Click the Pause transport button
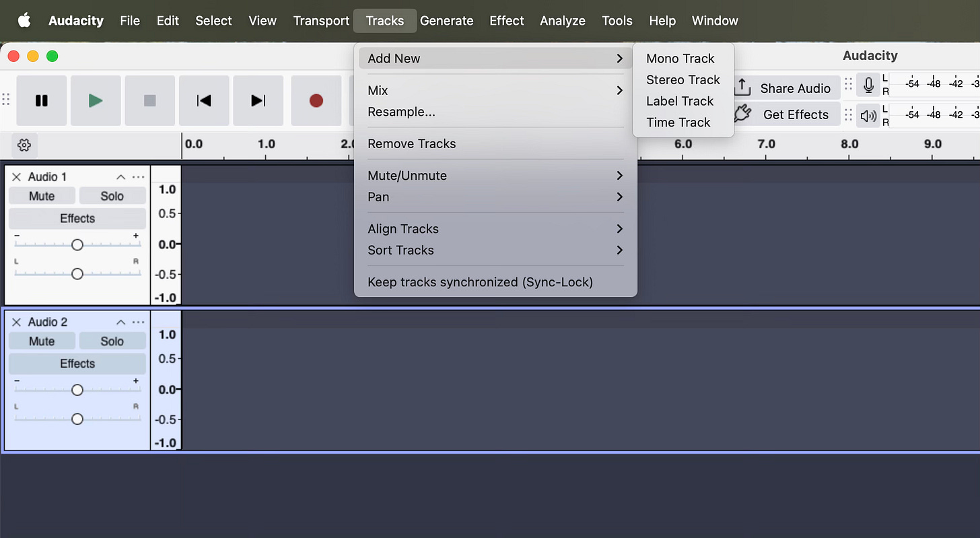Image resolution: width=980 pixels, height=538 pixels. tap(42, 101)
